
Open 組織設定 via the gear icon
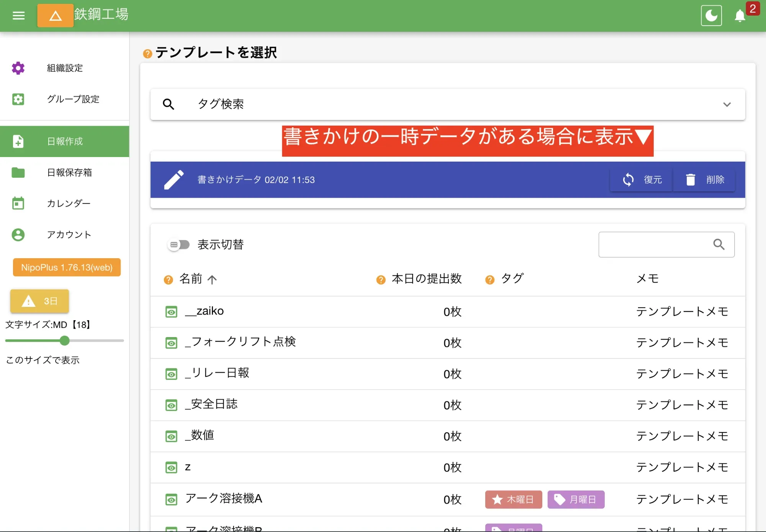[x=18, y=68]
